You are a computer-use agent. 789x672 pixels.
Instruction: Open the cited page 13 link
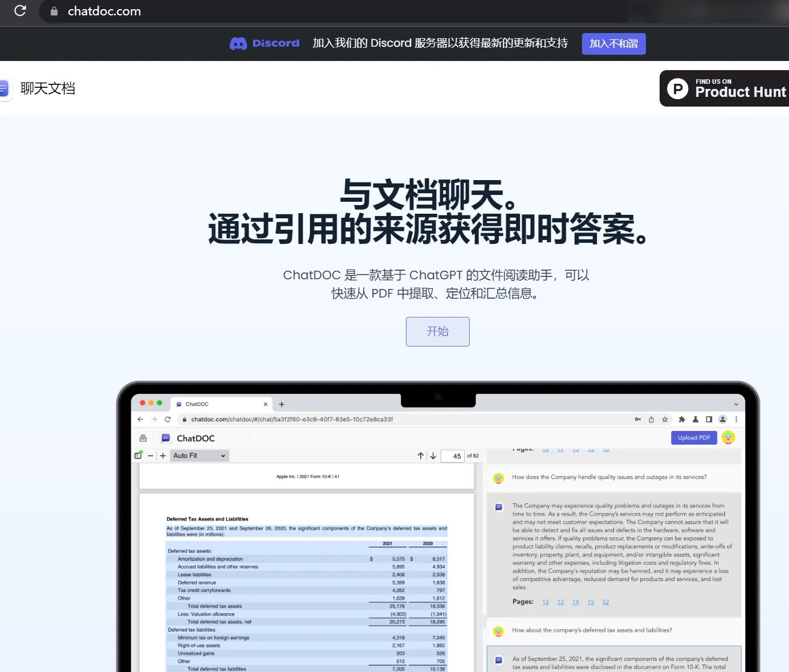point(546,601)
